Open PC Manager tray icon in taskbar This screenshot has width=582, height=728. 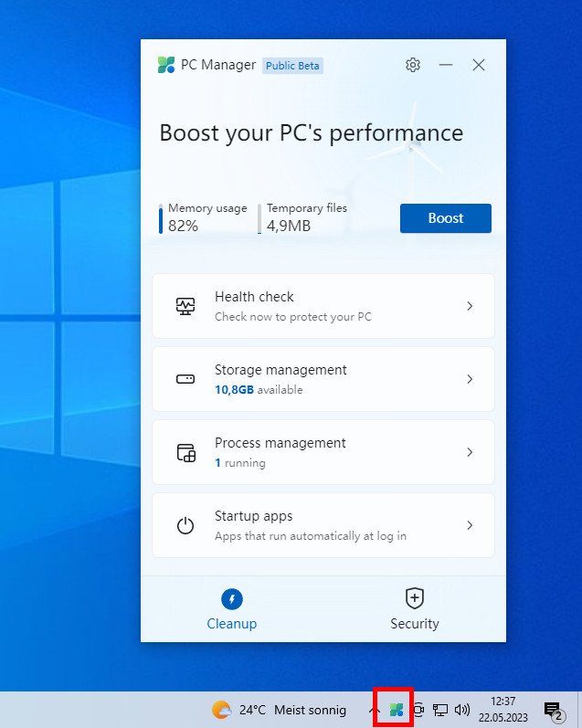point(397,709)
